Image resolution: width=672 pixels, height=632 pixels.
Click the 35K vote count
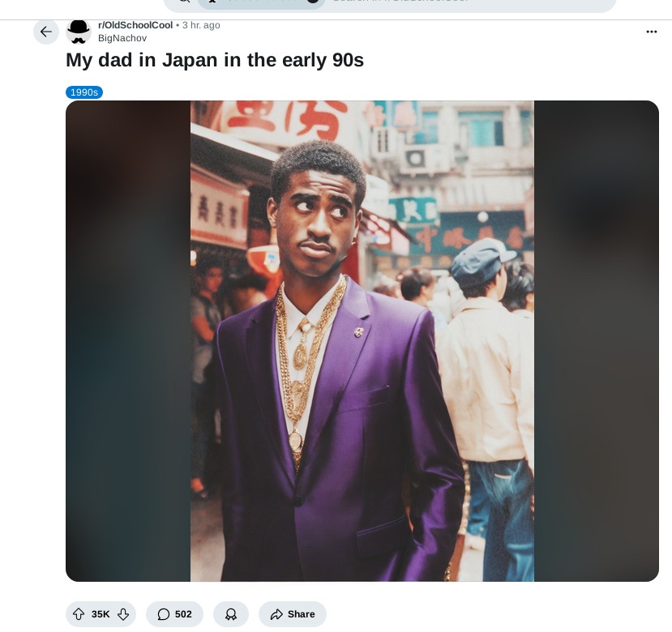click(101, 614)
